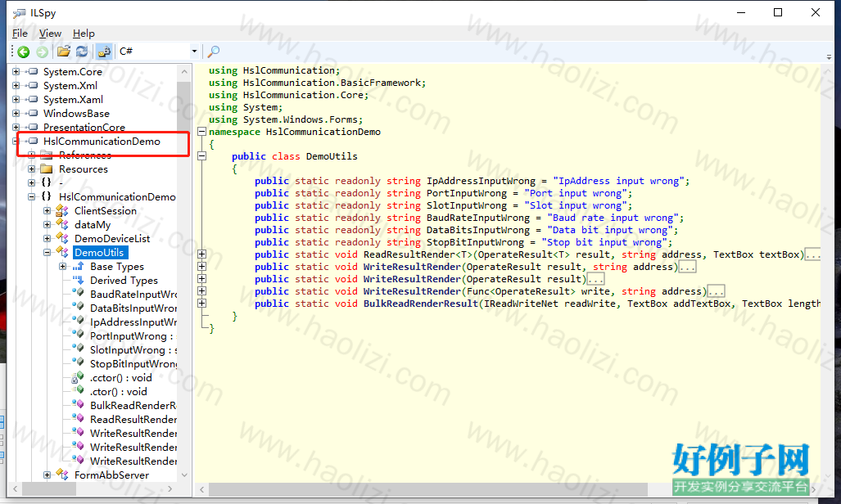This screenshot has height=504, width=841.
Task: Click the ClientSession class icon
Action: (62, 211)
